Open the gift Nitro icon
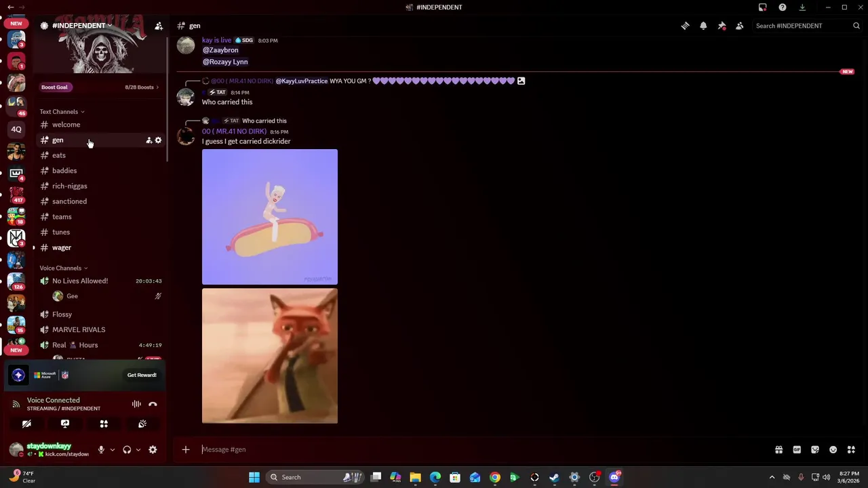Viewport: 868px width, 488px height. (x=778, y=449)
